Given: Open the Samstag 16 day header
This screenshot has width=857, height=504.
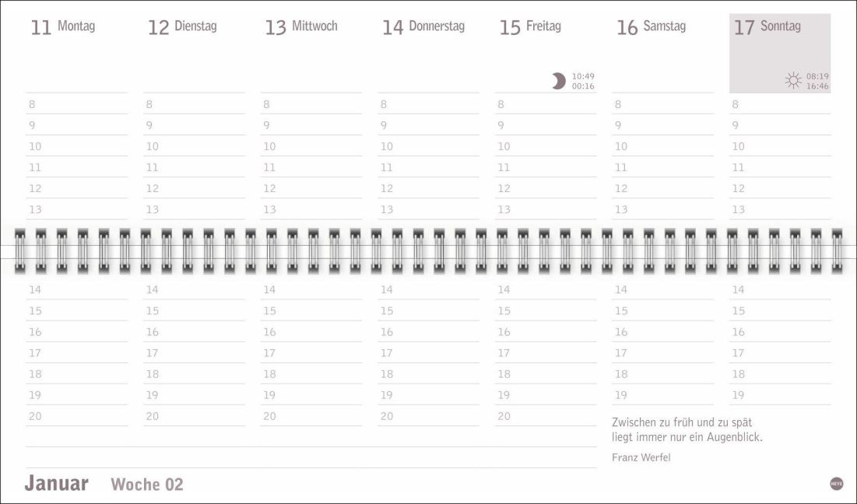Looking at the screenshot, I should pos(652,27).
